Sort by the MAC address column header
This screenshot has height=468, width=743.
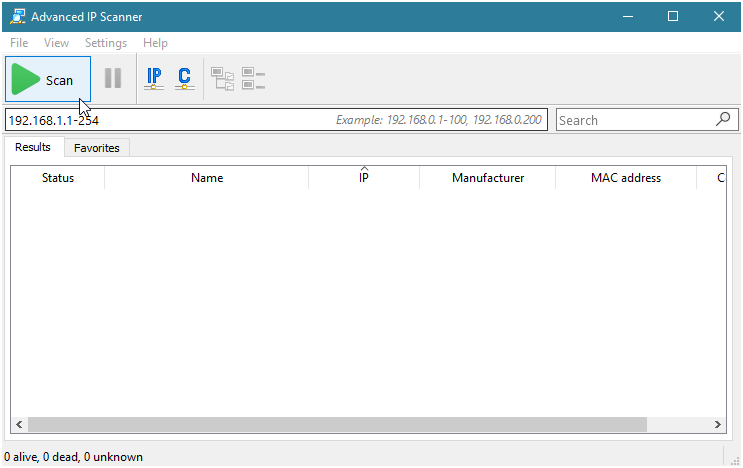click(x=626, y=178)
